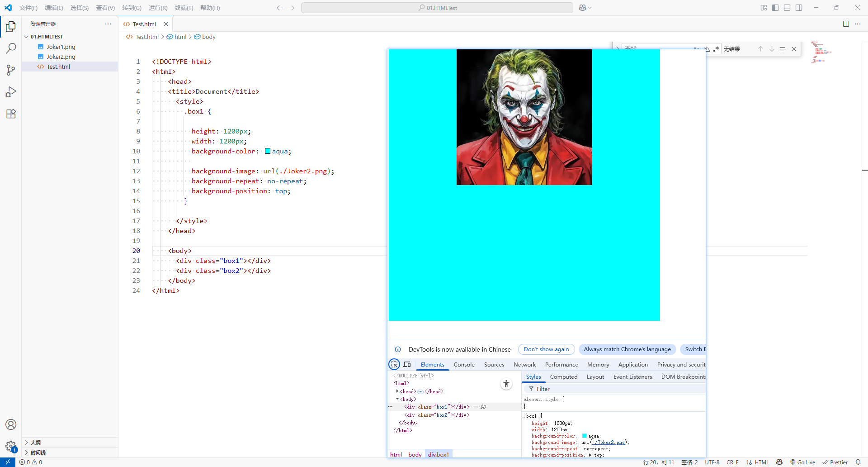The width and height of the screenshot is (868, 467).
Task: Open the Copilot chat icon in title bar
Action: click(582, 8)
